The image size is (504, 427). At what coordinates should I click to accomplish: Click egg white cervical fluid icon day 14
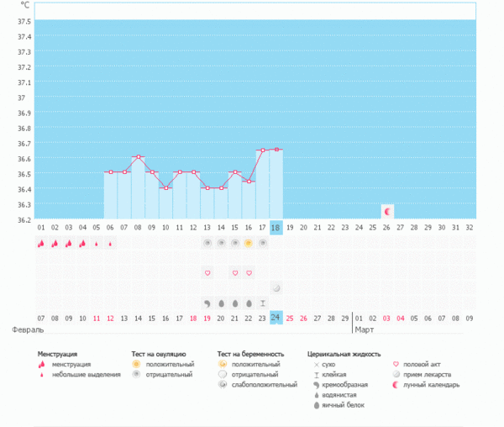221,303
